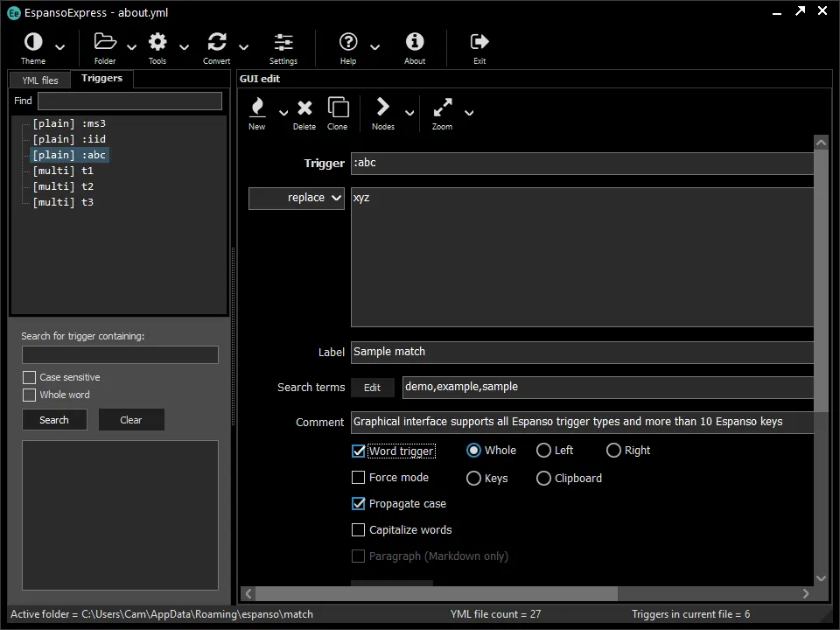Screen dimensions: 840x630
Task: Check the Case sensitive option
Action: pos(30,378)
